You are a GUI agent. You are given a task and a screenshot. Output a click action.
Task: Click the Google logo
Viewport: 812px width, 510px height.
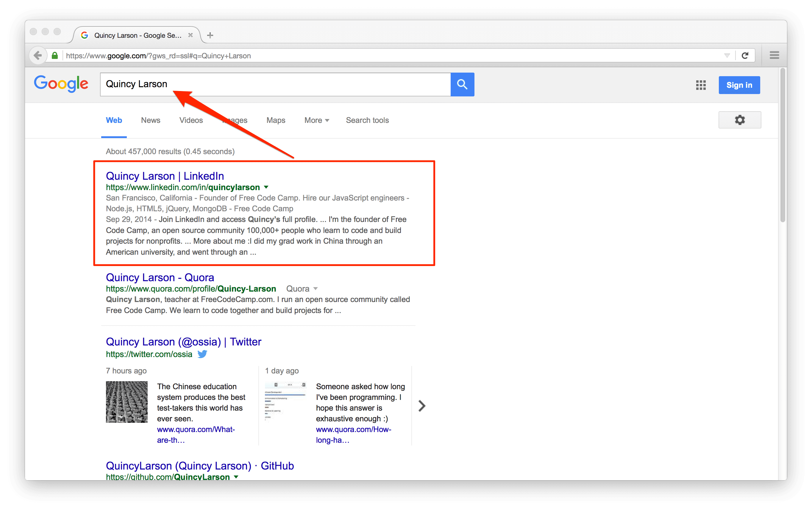click(x=61, y=84)
